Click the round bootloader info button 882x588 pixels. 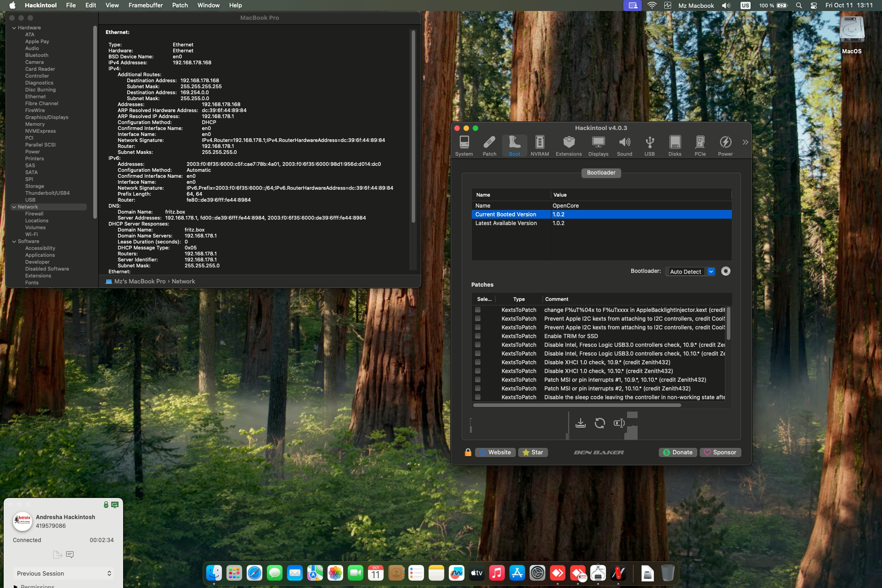pos(726,271)
